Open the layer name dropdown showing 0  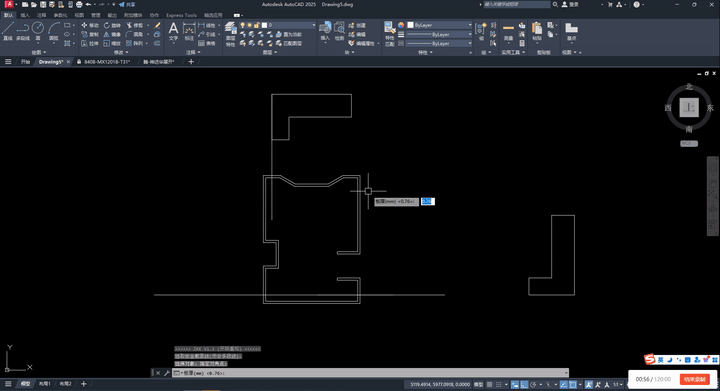coord(288,25)
